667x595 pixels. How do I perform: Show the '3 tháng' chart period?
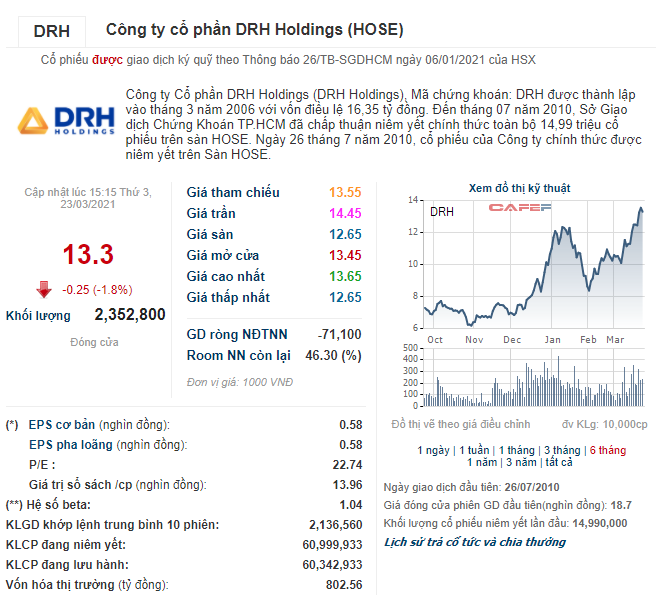point(563,450)
